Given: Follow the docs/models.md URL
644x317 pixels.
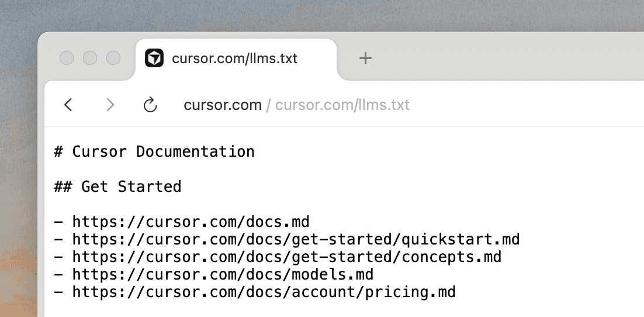Looking at the screenshot, I should (x=223, y=274).
